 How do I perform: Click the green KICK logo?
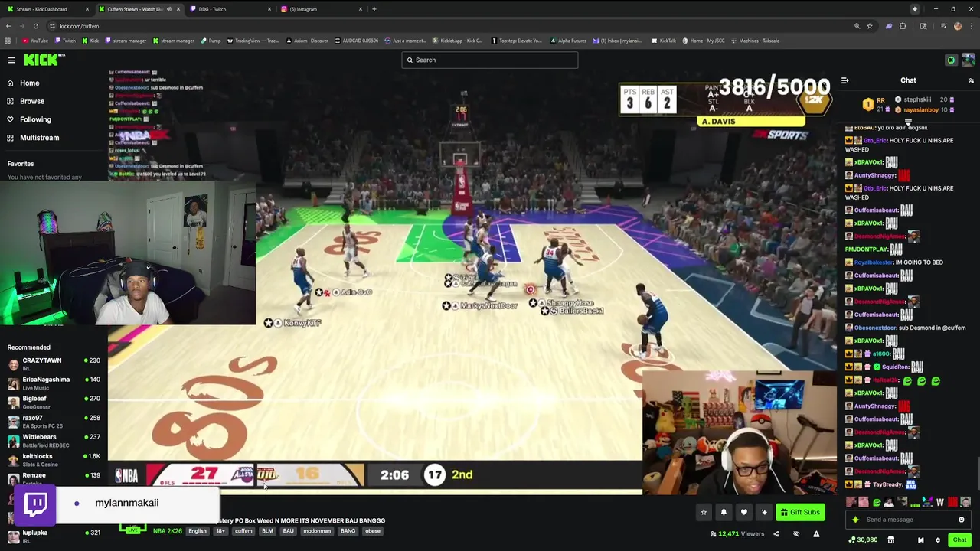[x=41, y=60]
